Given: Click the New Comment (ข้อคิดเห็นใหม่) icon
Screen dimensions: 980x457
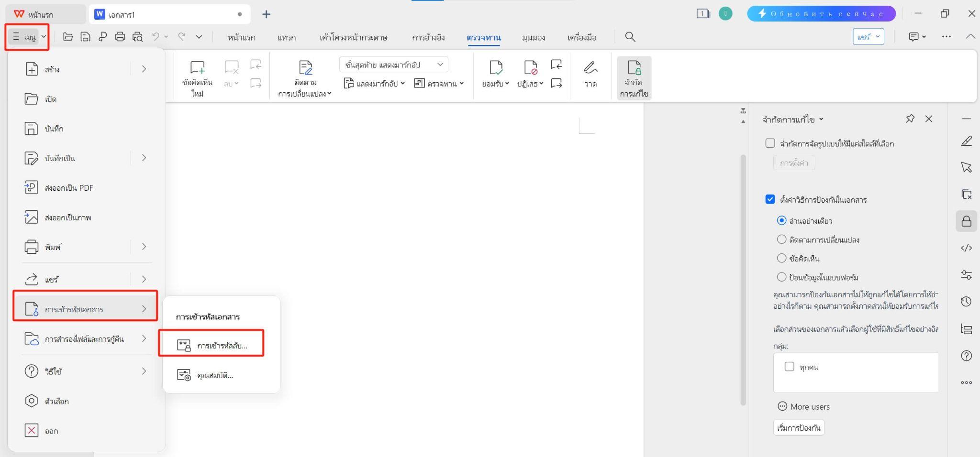Looking at the screenshot, I should [x=197, y=68].
